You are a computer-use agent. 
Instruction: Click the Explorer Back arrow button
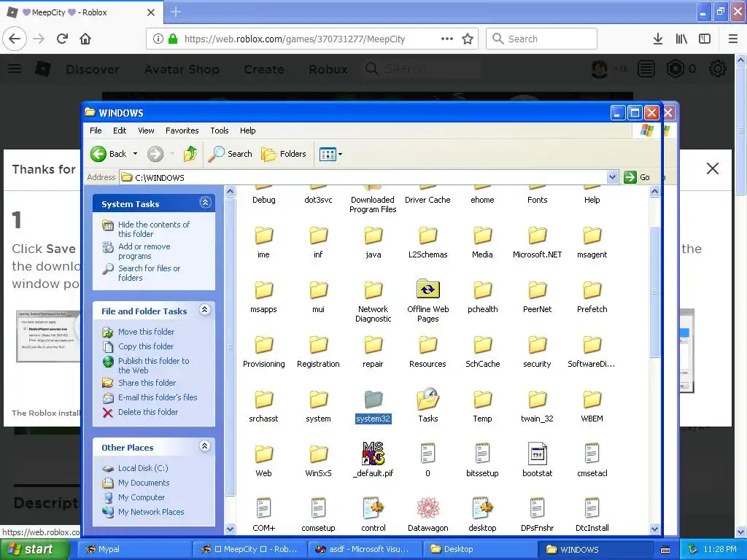point(109,154)
